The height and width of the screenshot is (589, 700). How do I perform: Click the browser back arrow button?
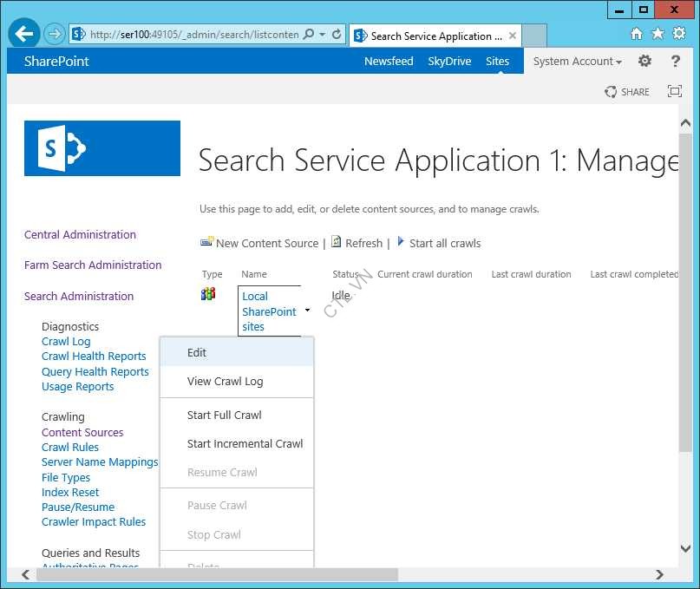(x=24, y=35)
